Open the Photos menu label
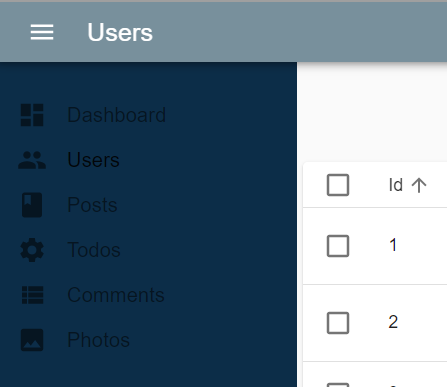The width and height of the screenshot is (447, 387). click(x=99, y=340)
